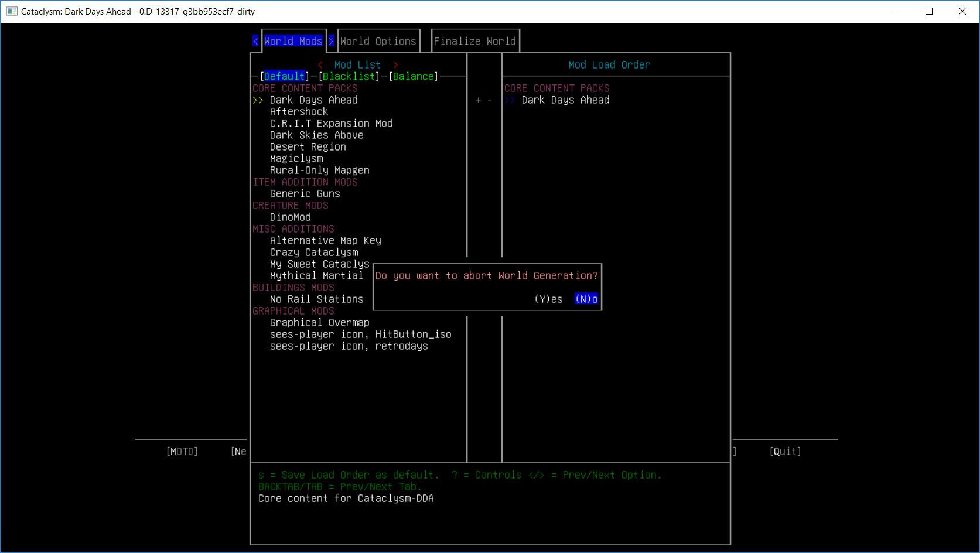
Task: Open the Finalize World tab
Action: click(x=474, y=41)
